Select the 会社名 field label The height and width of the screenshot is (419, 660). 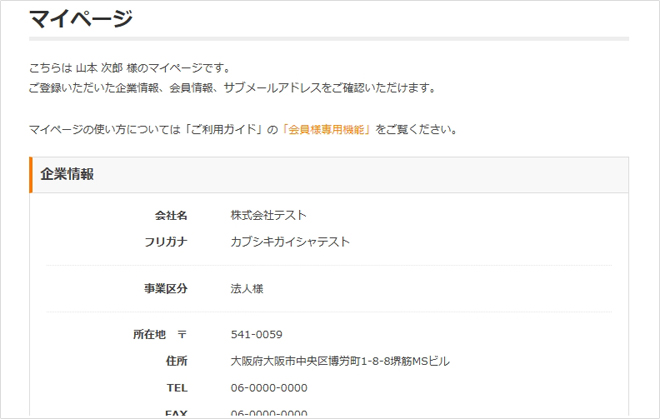tap(171, 216)
